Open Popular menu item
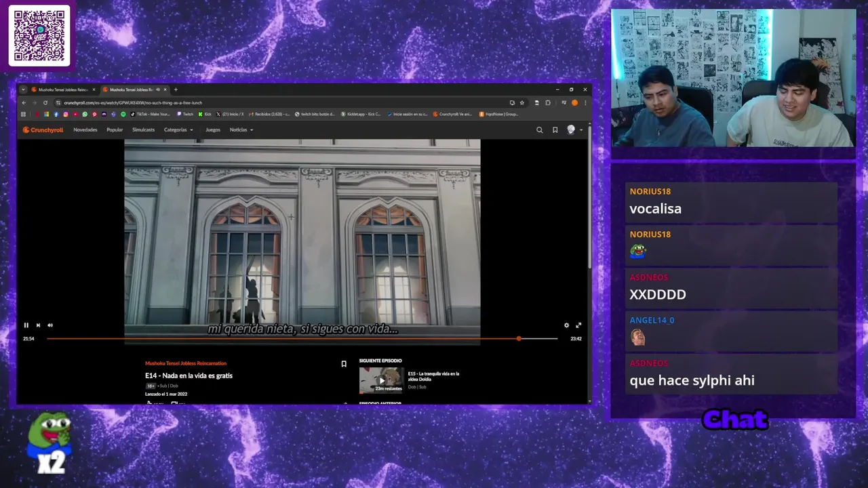This screenshot has height=488, width=868. click(115, 129)
